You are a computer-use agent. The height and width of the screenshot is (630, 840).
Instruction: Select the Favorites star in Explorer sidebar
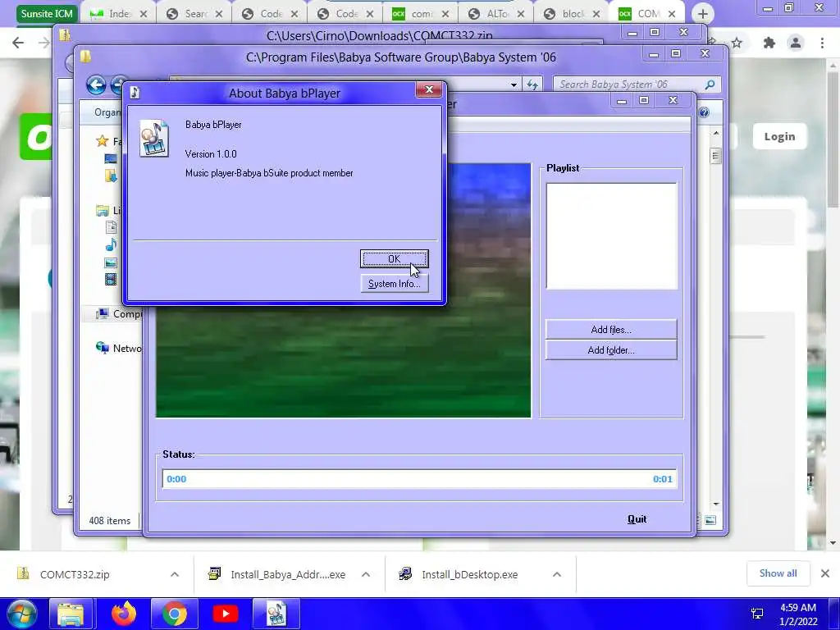point(102,141)
